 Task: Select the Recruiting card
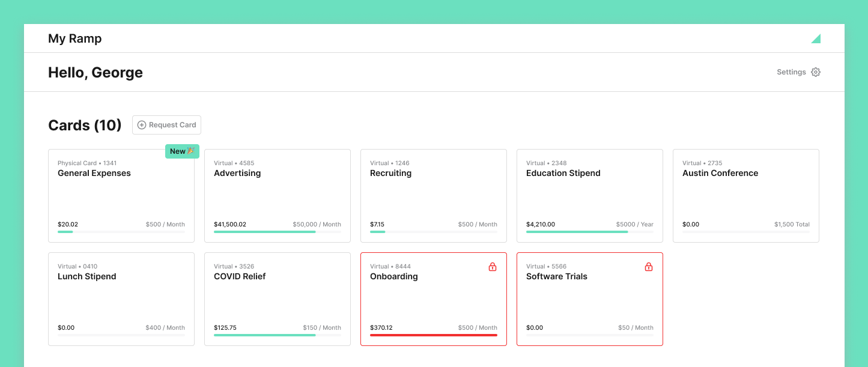click(434, 196)
